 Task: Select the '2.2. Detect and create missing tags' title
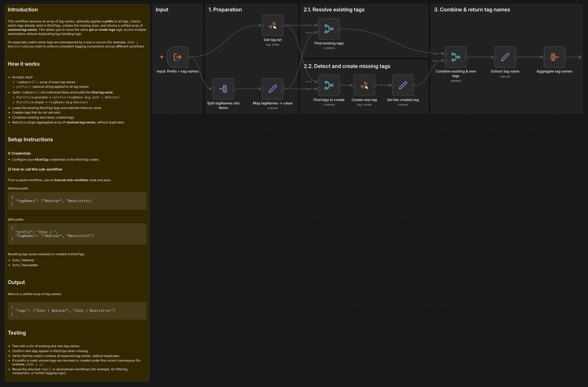point(347,66)
